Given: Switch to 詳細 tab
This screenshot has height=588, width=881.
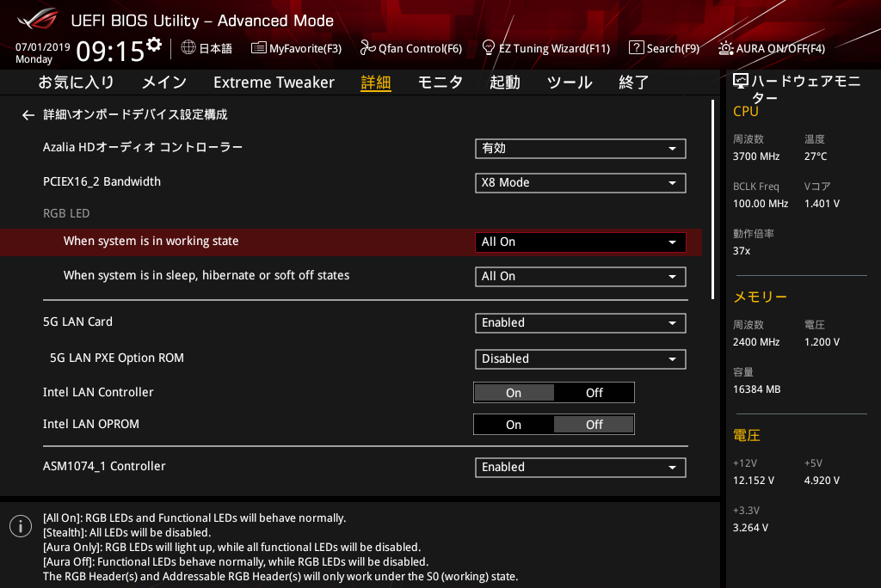Looking at the screenshot, I should [x=376, y=83].
